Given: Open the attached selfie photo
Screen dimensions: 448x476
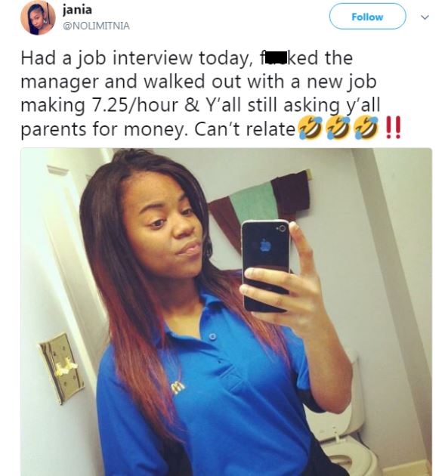Looking at the screenshot, I should 226,312.
